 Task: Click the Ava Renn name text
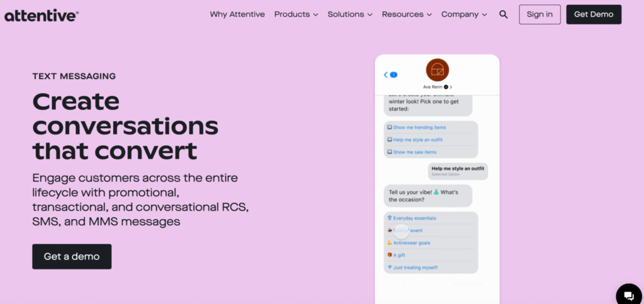coord(433,87)
